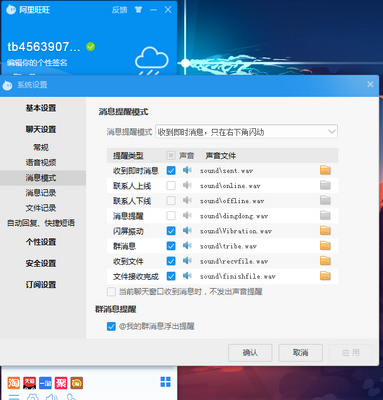Image resolution: width=383 pixels, height=400 pixels.
Task: Click the 确认 button
Action: 250,353
